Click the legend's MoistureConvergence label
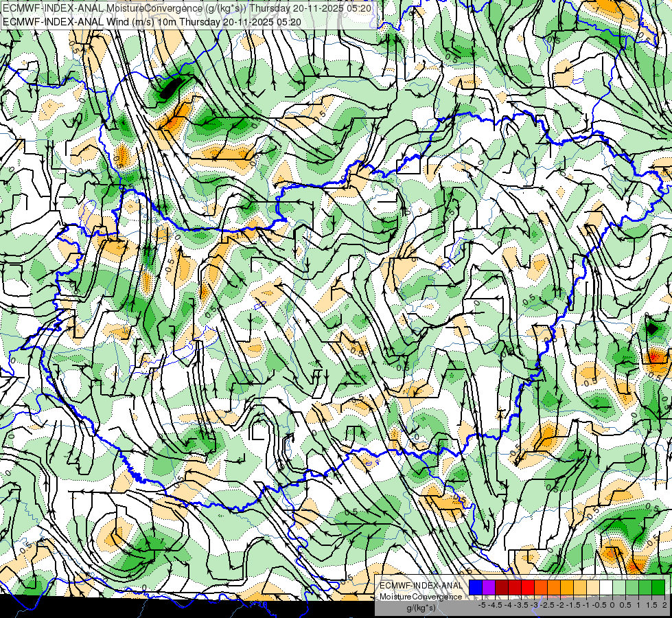This screenshot has width=672, height=618. (x=421, y=597)
